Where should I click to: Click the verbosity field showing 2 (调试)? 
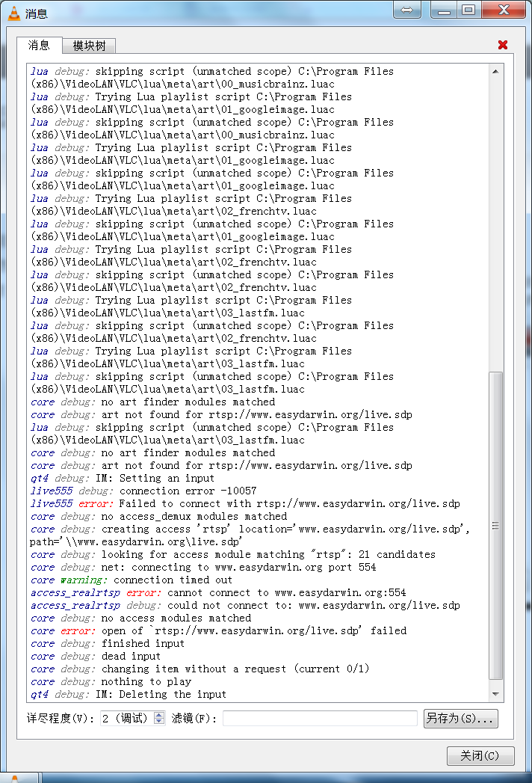click(x=127, y=719)
